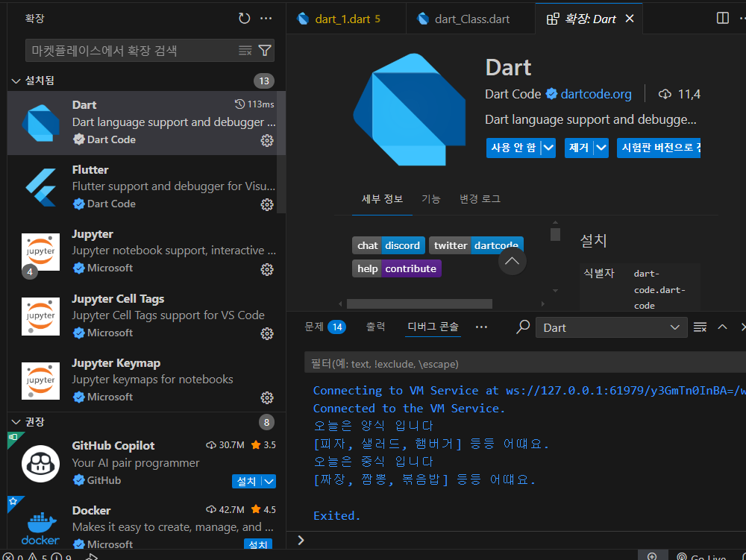Select the Jupyter Cell Tags extension
Screen dimensions: 746x560
[146, 316]
